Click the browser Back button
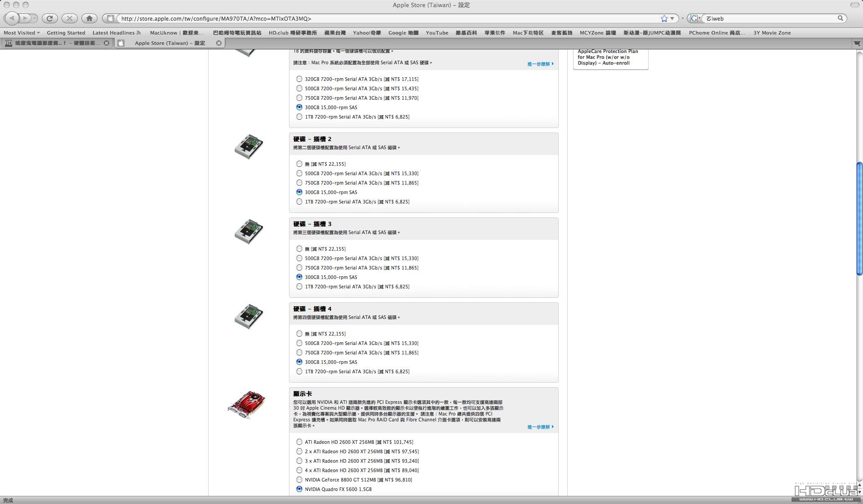 [11, 18]
